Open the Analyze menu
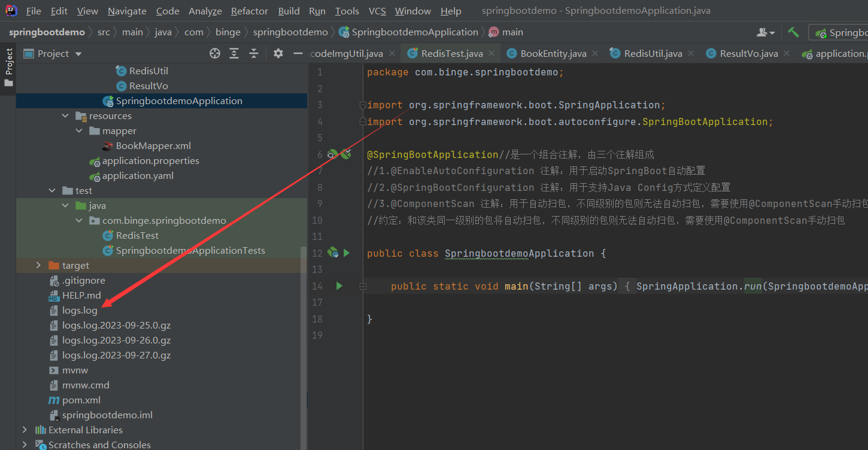Image resolution: width=868 pixels, height=450 pixels. click(x=205, y=11)
